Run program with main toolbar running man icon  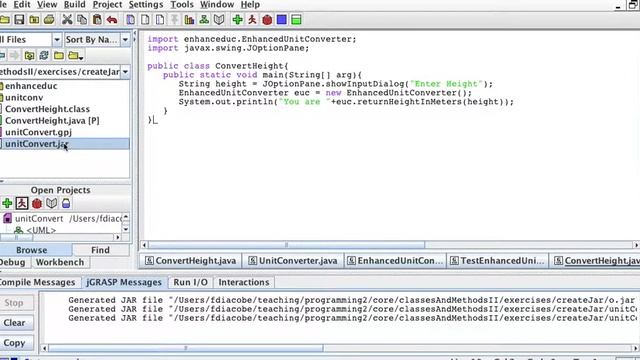pos(252,20)
